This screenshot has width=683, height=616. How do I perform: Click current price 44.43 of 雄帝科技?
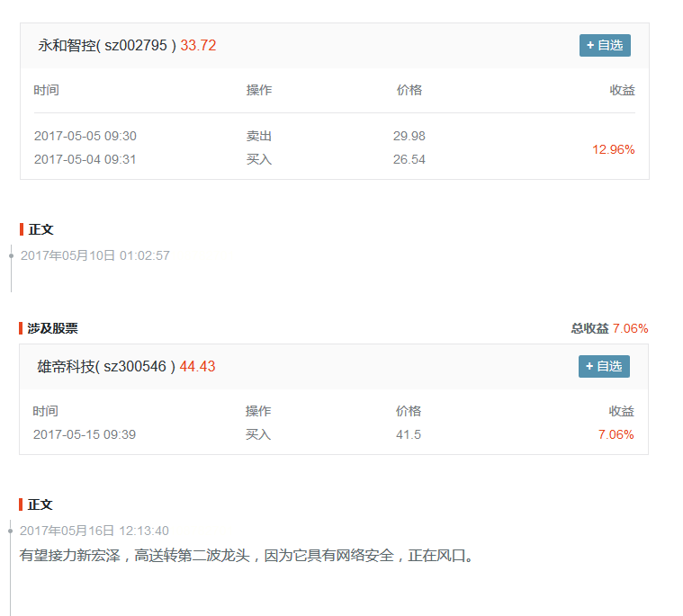point(197,366)
